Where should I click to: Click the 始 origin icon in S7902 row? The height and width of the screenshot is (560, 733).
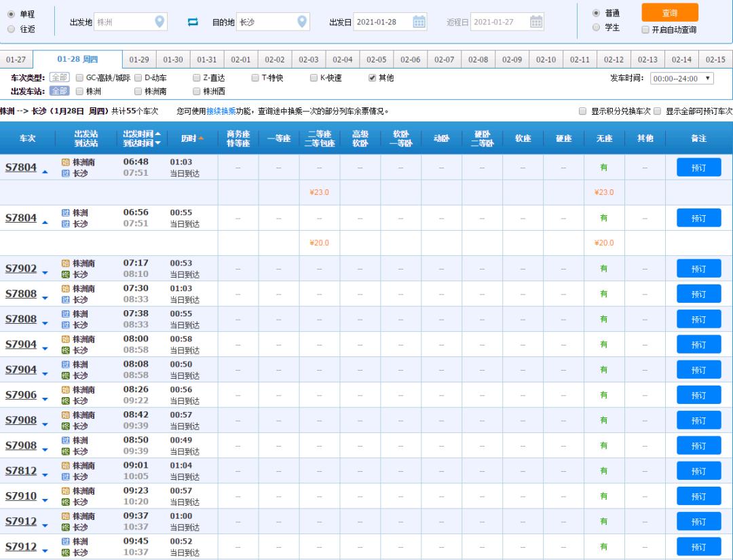click(x=65, y=263)
